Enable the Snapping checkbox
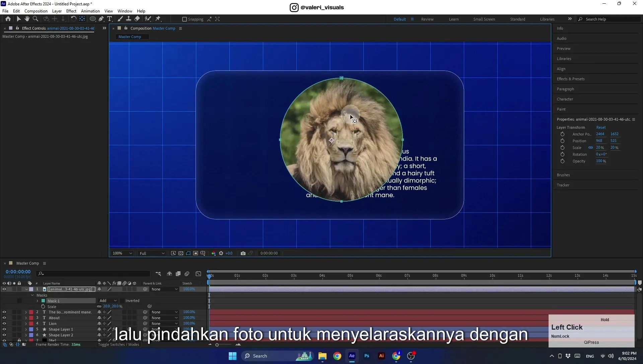 coord(184,19)
